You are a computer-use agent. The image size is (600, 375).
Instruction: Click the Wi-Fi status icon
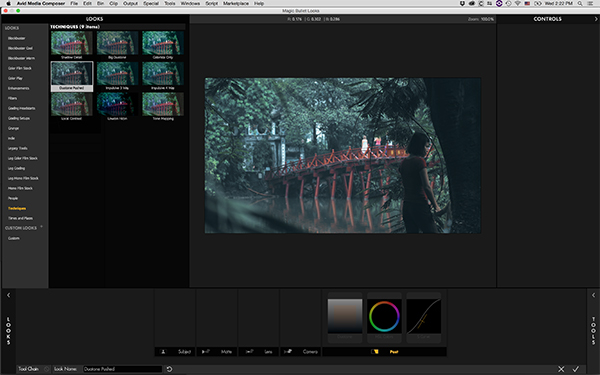(x=518, y=3)
